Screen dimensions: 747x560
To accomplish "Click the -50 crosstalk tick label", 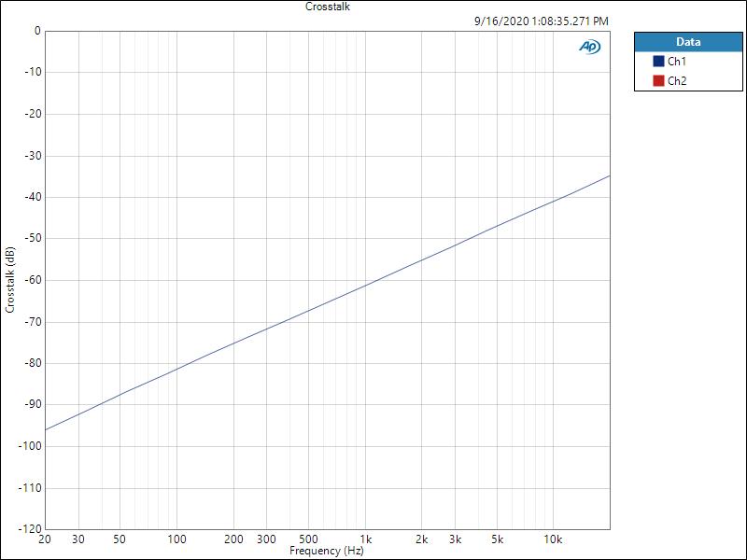I will (x=33, y=238).
